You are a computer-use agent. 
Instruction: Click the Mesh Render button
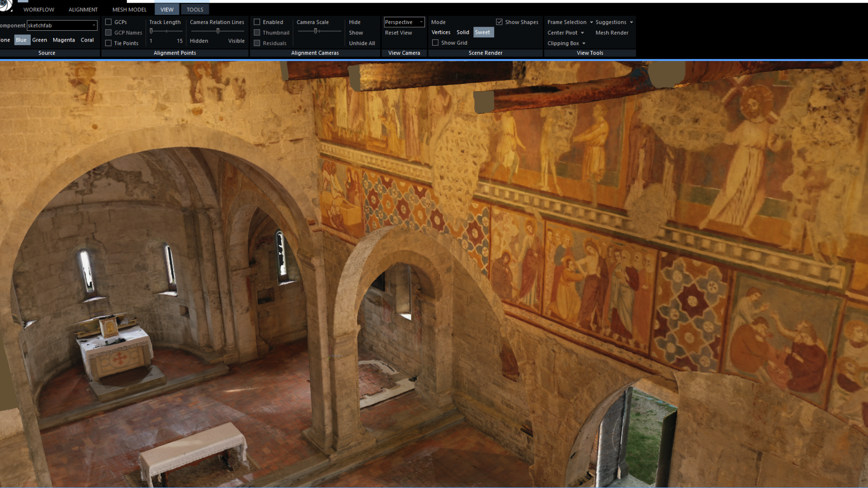[x=612, y=33]
